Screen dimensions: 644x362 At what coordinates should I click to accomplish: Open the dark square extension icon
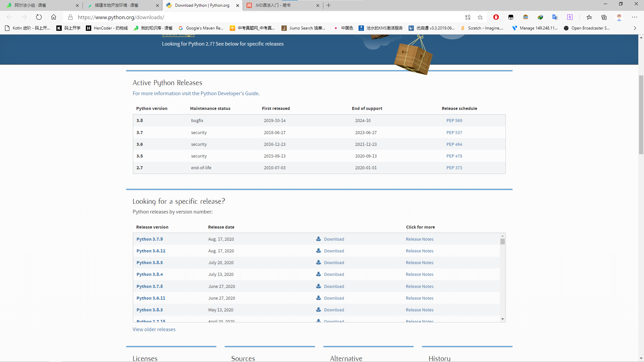(x=511, y=17)
